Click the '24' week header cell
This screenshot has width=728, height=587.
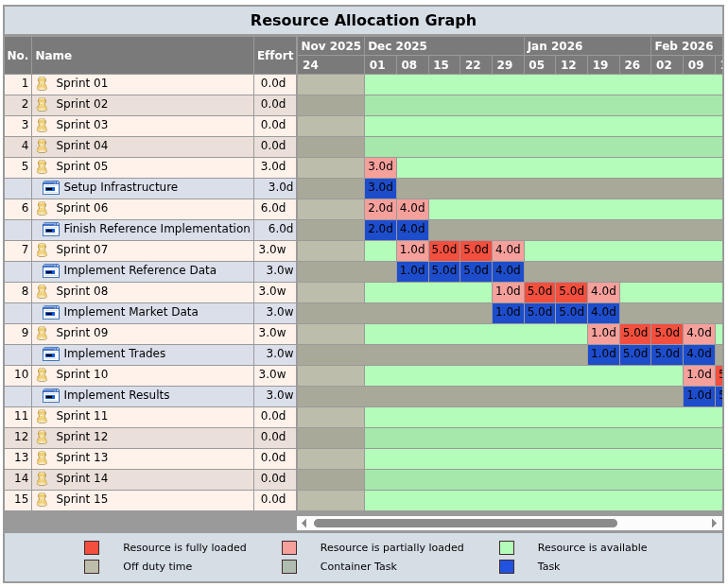pyautogui.click(x=331, y=65)
